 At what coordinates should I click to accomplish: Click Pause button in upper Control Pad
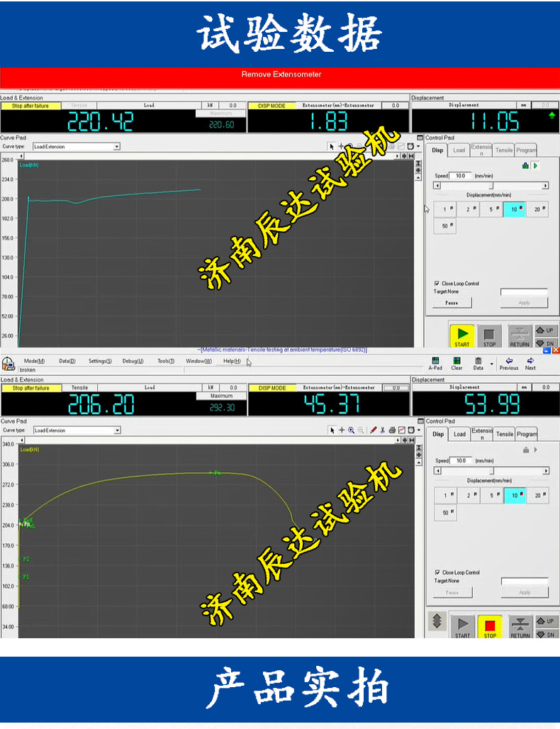452,303
